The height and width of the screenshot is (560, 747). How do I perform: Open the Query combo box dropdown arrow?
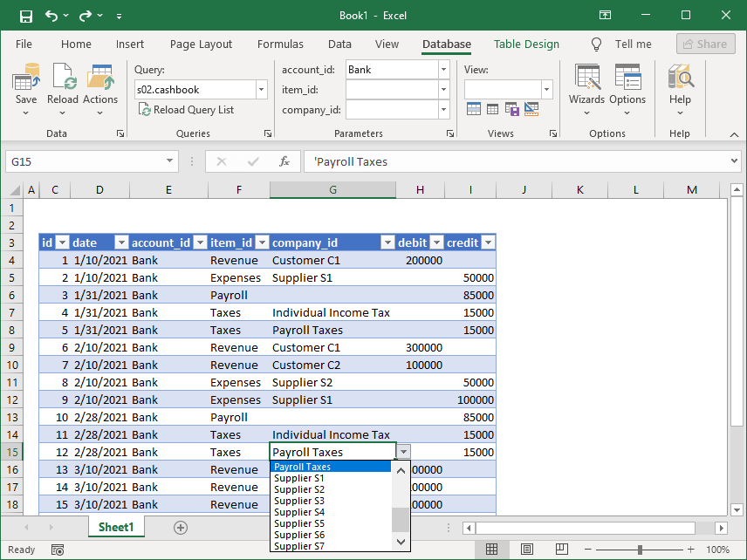point(260,89)
